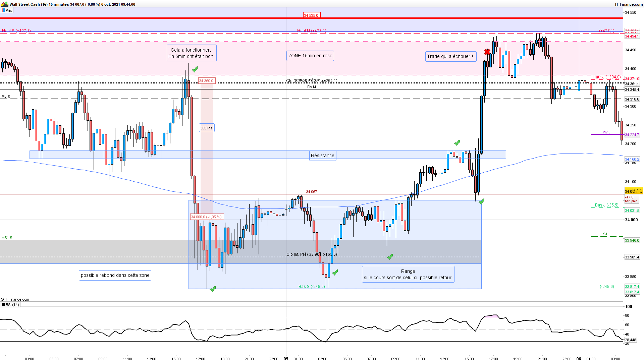
Task: Click the 34 000,0 (-1,05 %) label
Action: pyautogui.click(x=206, y=217)
